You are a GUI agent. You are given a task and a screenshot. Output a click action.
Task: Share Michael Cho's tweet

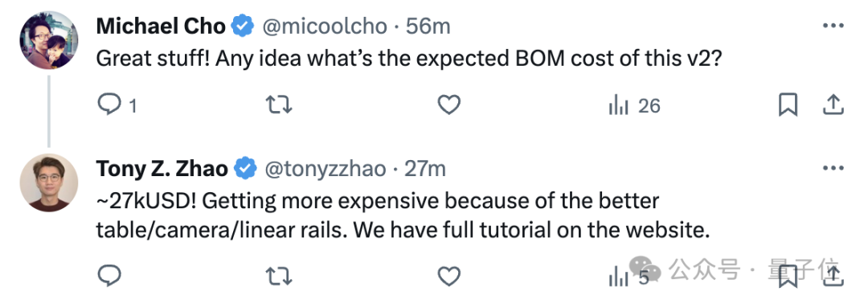(x=832, y=105)
